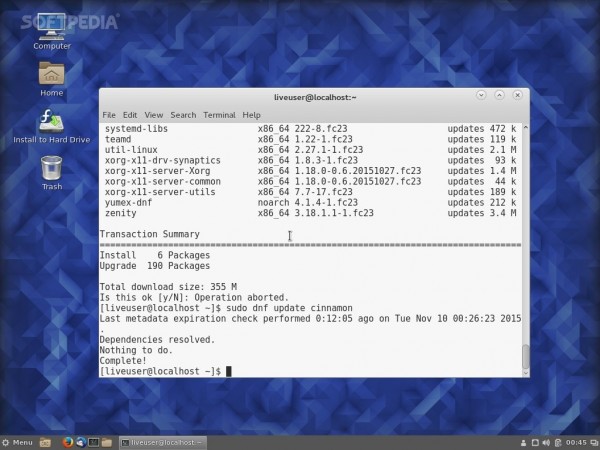Open the Search menu in terminal
This screenshot has height=450, width=600.
pyautogui.click(x=183, y=115)
